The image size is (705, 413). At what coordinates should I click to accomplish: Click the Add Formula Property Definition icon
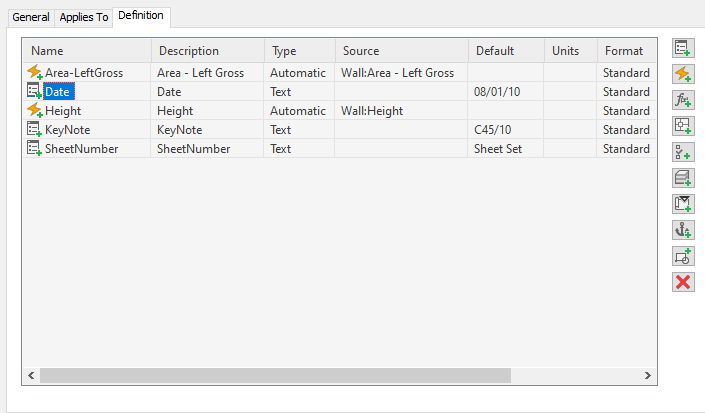pyautogui.click(x=683, y=99)
